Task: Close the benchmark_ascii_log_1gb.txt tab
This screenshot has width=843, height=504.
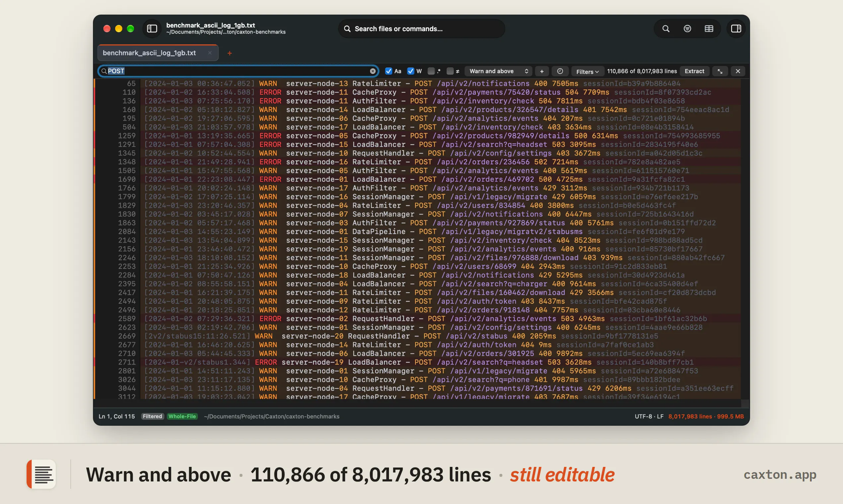Action: (x=210, y=53)
